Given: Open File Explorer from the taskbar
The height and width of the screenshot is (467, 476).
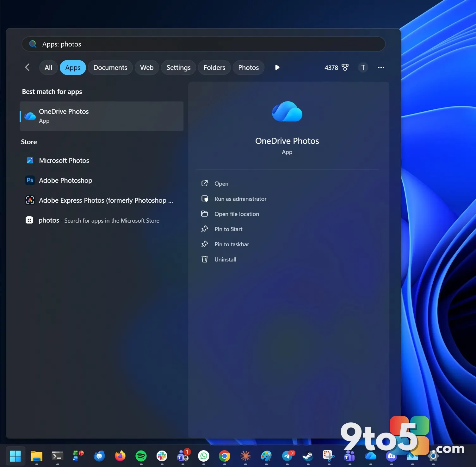Looking at the screenshot, I should pos(37,456).
